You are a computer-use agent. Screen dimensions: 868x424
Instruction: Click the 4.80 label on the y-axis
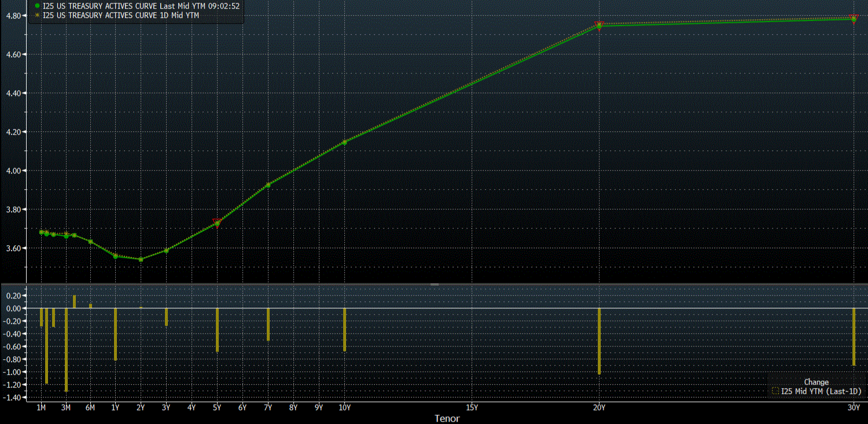click(x=13, y=16)
